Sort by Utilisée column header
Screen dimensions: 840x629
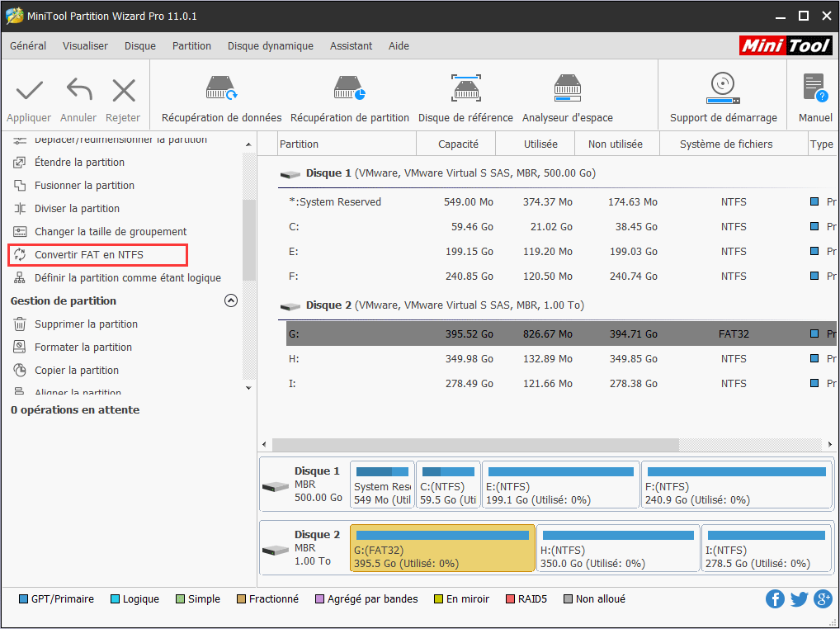pos(536,144)
